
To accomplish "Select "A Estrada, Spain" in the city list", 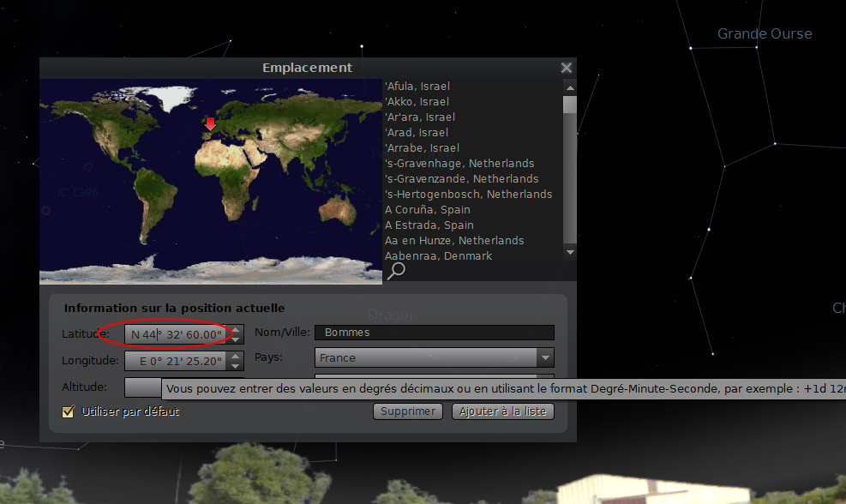I will click(x=429, y=225).
